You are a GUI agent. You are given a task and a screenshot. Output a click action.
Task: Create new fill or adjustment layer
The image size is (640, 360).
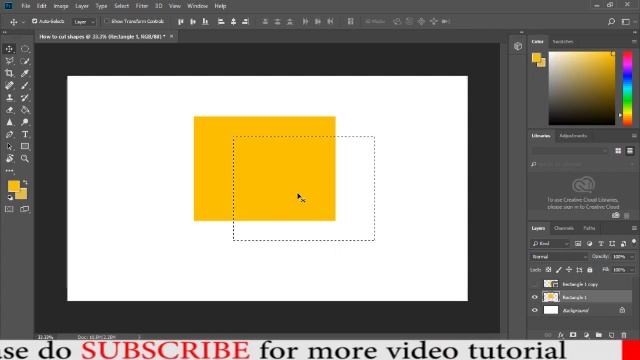point(586,335)
